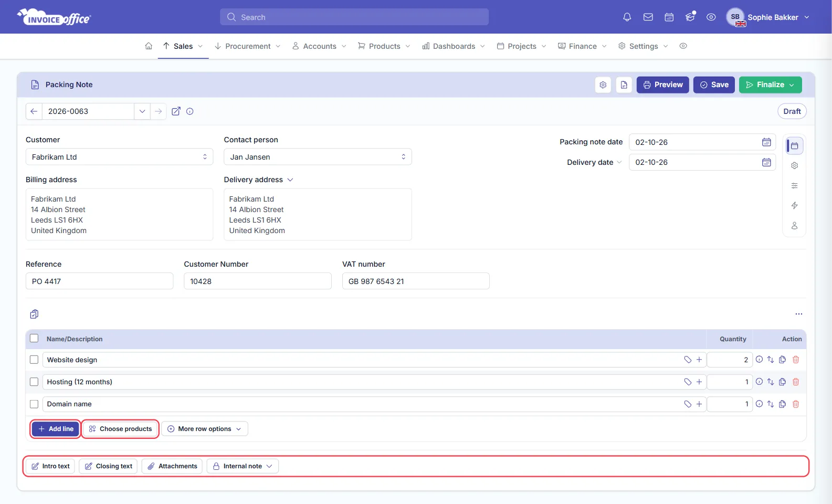The image size is (832, 504).
Task: Open packing note in new window icon
Action: (x=176, y=111)
